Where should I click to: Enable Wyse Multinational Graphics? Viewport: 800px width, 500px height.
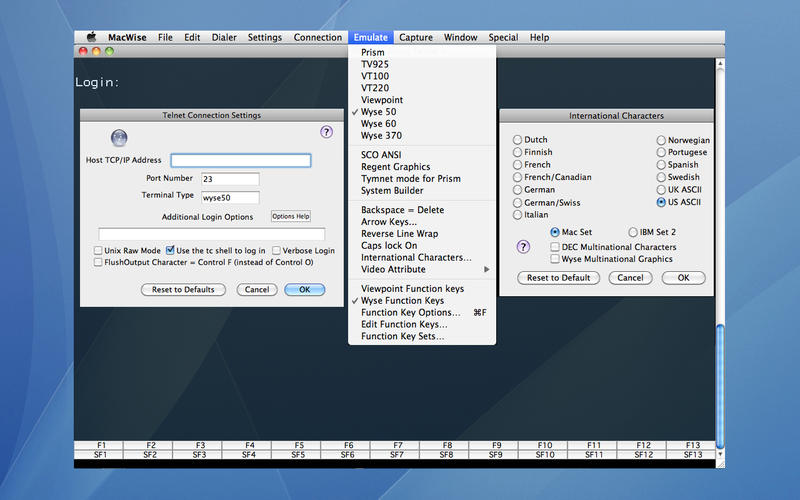pyautogui.click(x=555, y=259)
